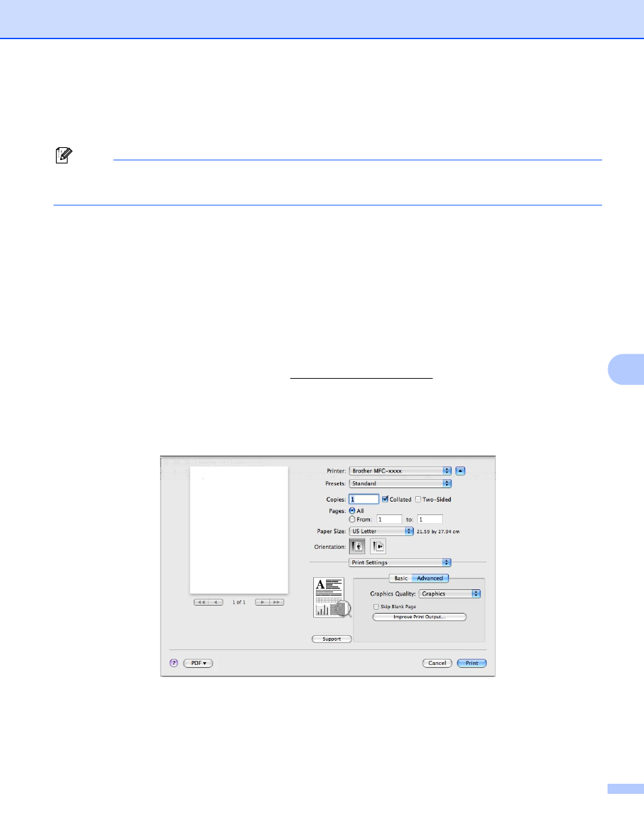Image resolution: width=644 pixels, height=831 pixels.
Task: Open the Graphics Quality dropdown
Action: [x=450, y=594]
